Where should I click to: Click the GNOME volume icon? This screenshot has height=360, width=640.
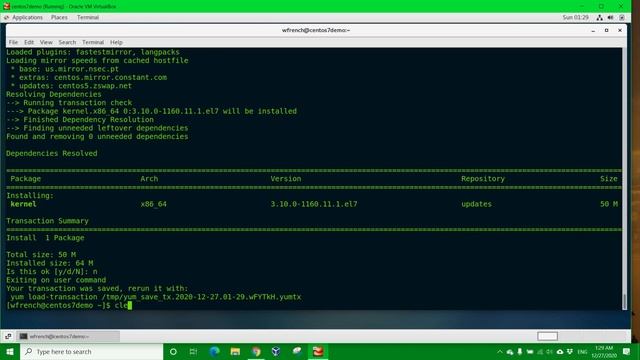610,18
